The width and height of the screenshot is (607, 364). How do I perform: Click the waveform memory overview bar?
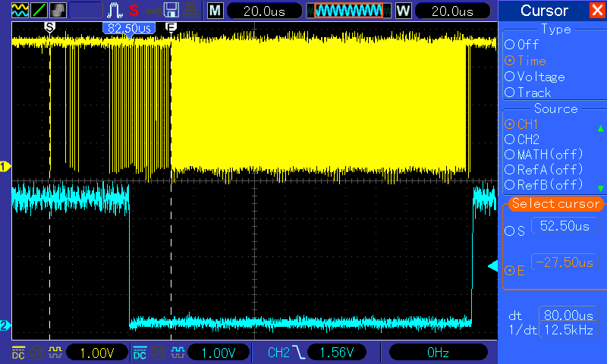[349, 11]
